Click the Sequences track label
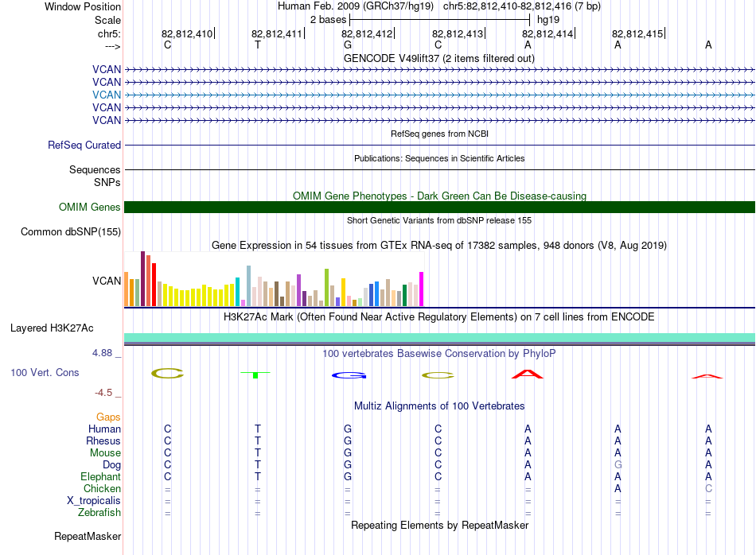This screenshot has width=756, height=555. [x=95, y=169]
